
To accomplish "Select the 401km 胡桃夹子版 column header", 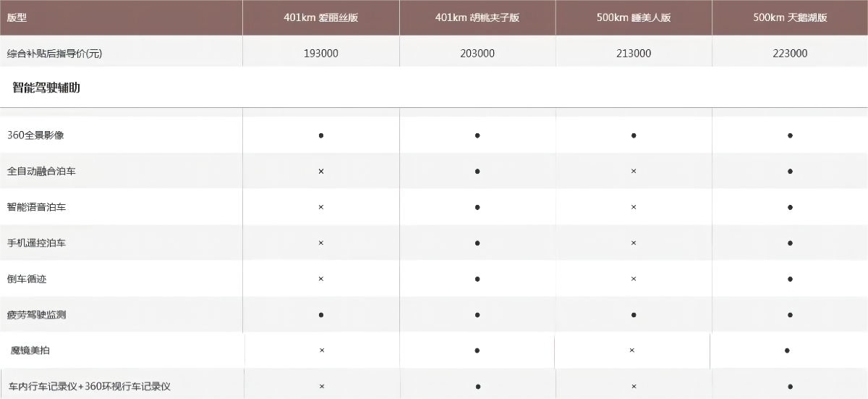I will [477, 17].
